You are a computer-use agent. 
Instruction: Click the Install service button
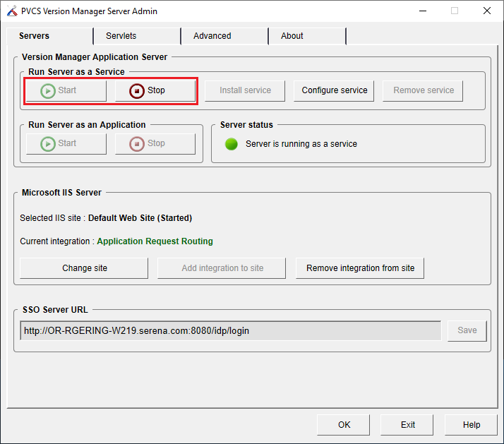pos(245,90)
